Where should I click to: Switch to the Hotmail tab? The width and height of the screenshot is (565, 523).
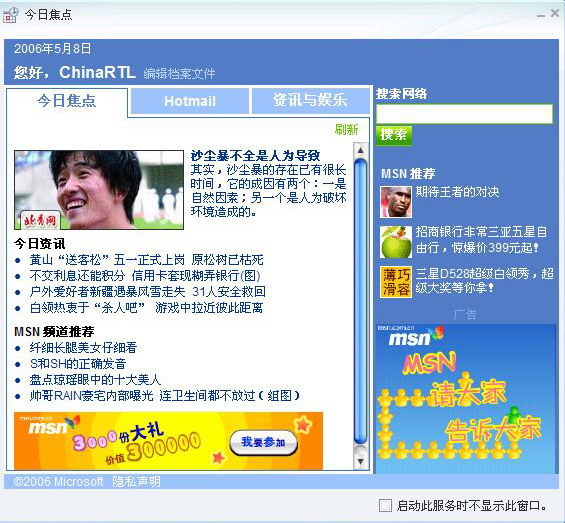point(190,101)
